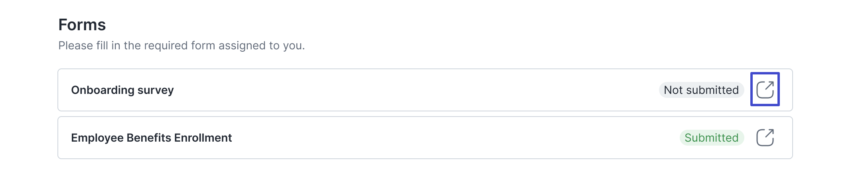The image size is (868, 183).
Task: Open Employee Benefits Enrollment via external-link icon
Action: coord(765,138)
